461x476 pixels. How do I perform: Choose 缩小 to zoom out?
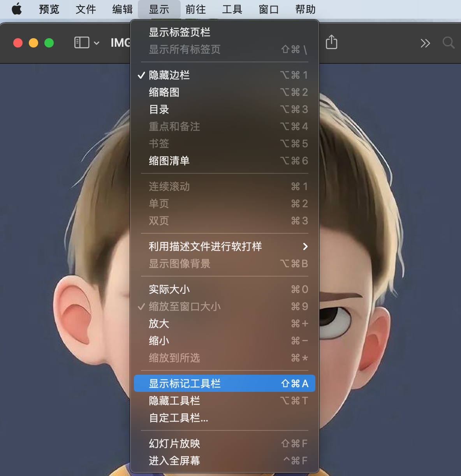[x=225, y=341]
